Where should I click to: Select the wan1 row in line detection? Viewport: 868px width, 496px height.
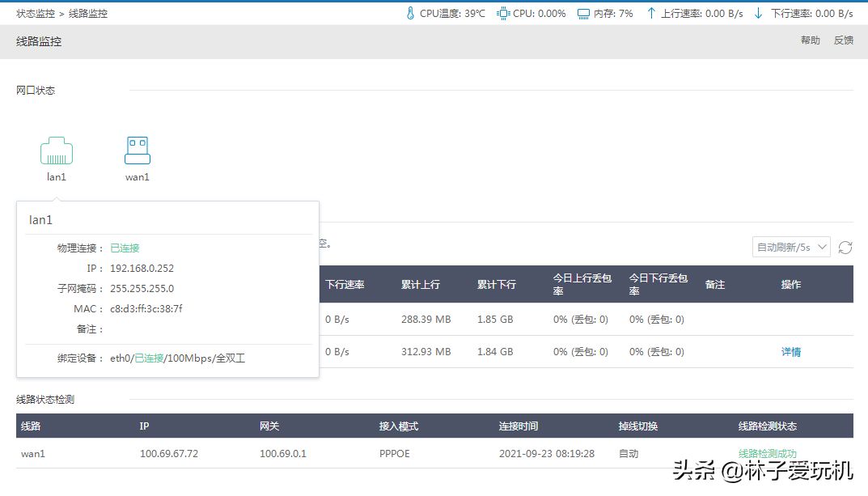pos(33,454)
